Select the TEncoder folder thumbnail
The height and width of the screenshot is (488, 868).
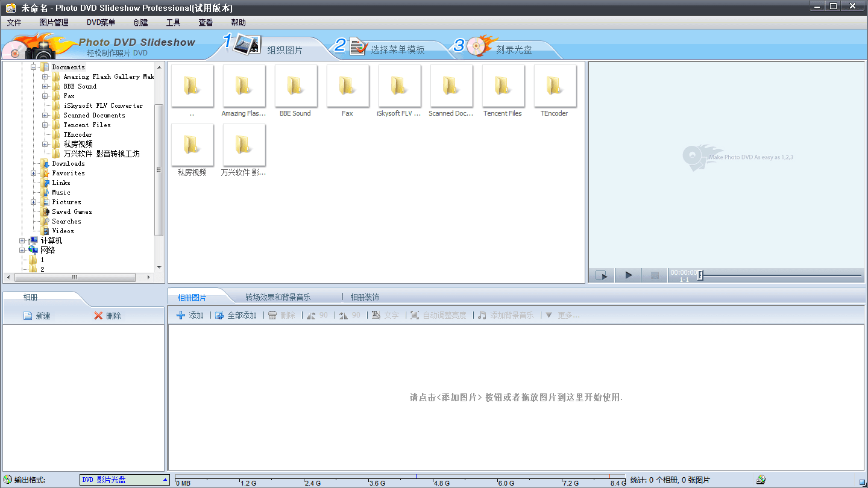pyautogui.click(x=555, y=86)
